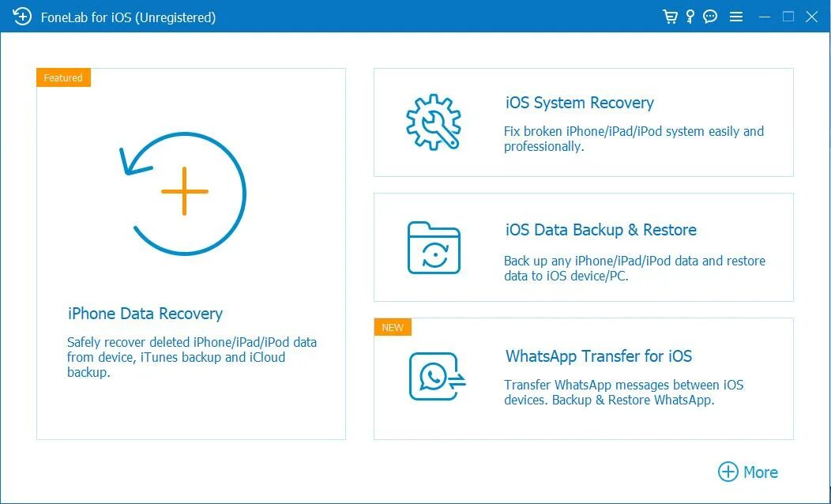The height and width of the screenshot is (504, 831).
Task: Click the large circular recovery arrow icon
Action: click(182, 193)
